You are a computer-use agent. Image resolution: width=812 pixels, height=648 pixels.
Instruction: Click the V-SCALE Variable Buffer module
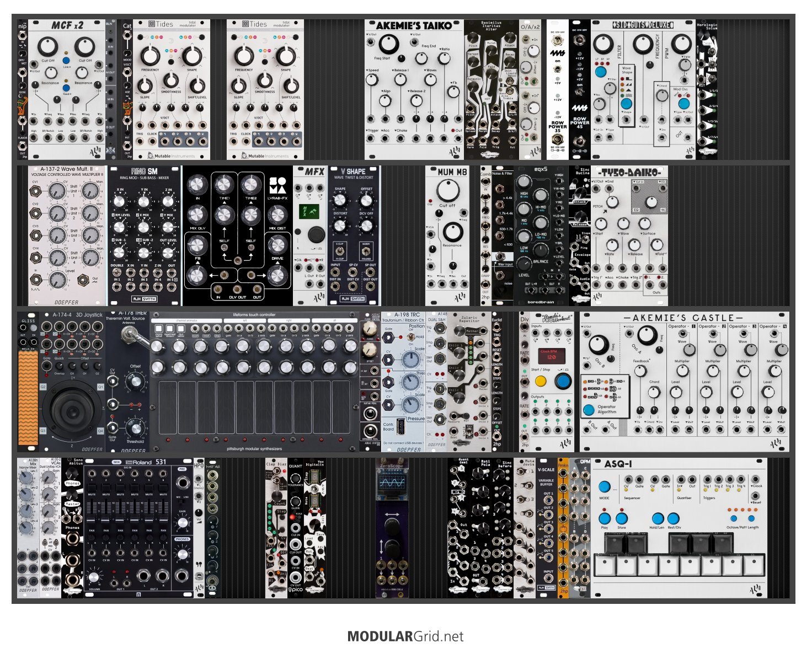(547, 528)
